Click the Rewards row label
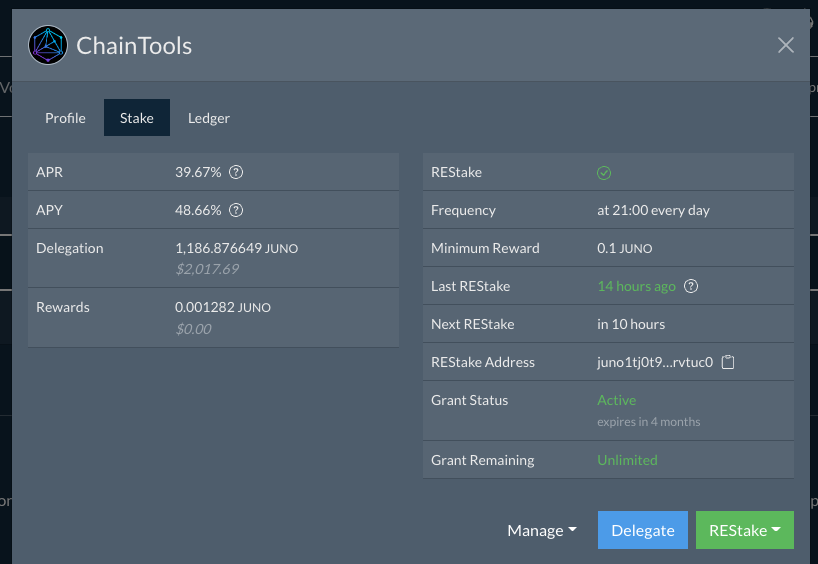 coord(63,307)
